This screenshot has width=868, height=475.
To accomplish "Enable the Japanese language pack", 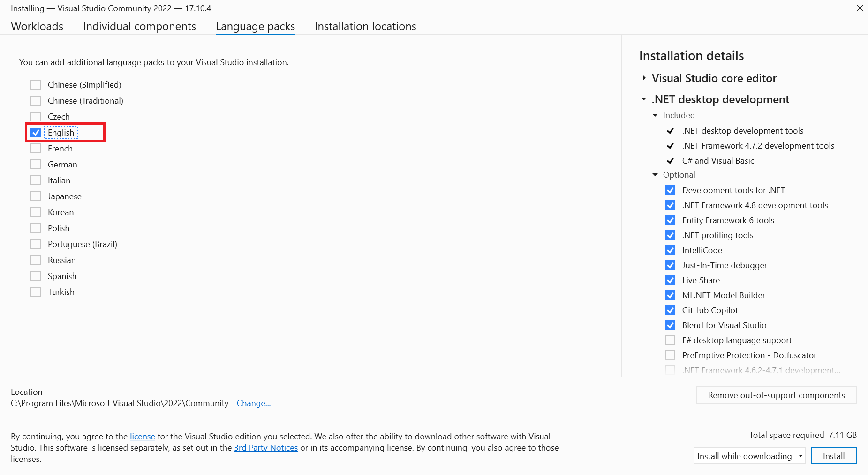I will click(x=36, y=196).
